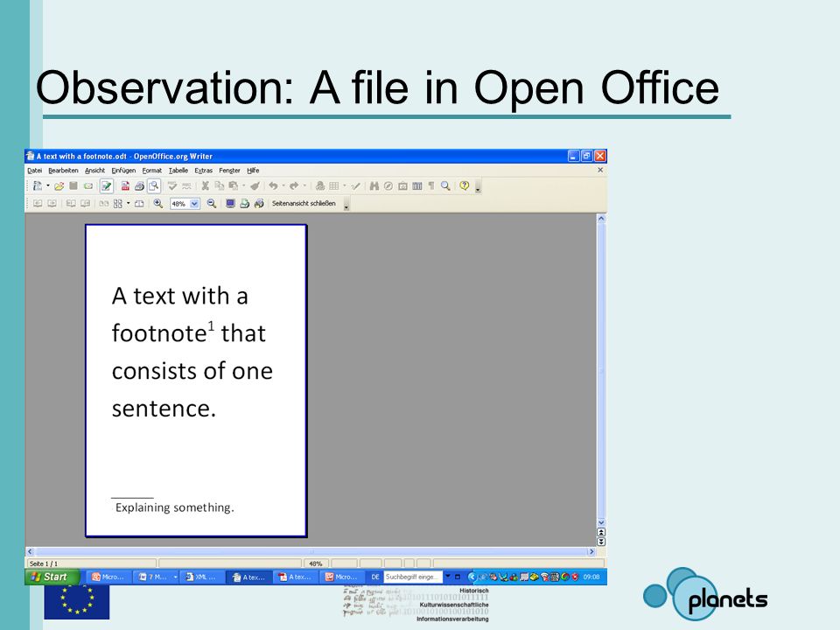Click the horizontal scrollbar right arrow
The width and height of the screenshot is (840, 630).
click(591, 551)
